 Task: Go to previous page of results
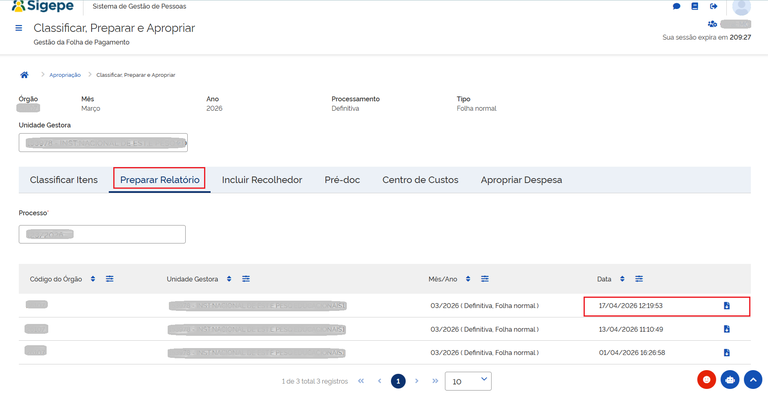pos(380,381)
